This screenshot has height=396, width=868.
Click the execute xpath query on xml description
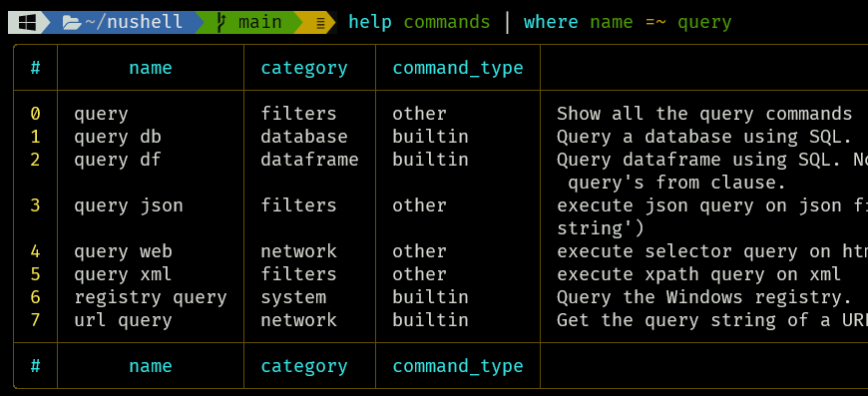pyautogui.click(x=698, y=275)
